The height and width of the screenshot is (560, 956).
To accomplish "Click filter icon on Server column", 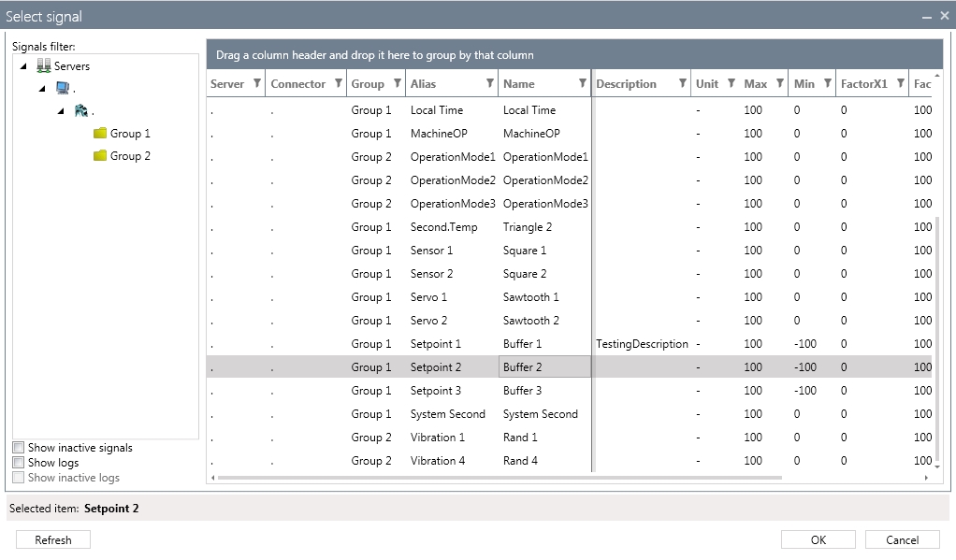I will point(257,83).
